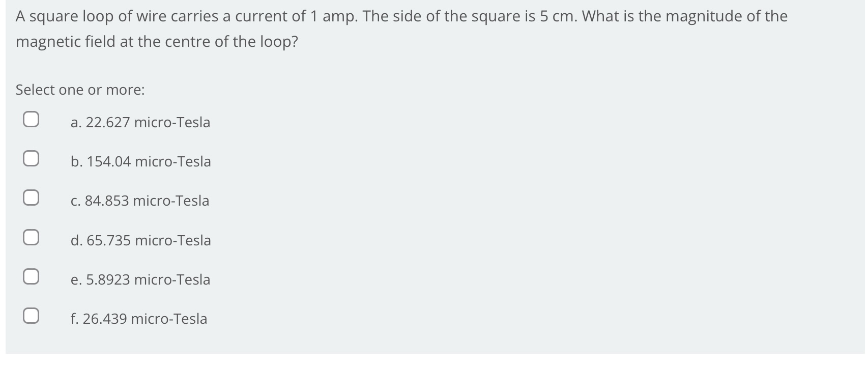Click the label text for option a
Image resolution: width=868 pixels, height=365 pixels.
[x=140, y=122]
